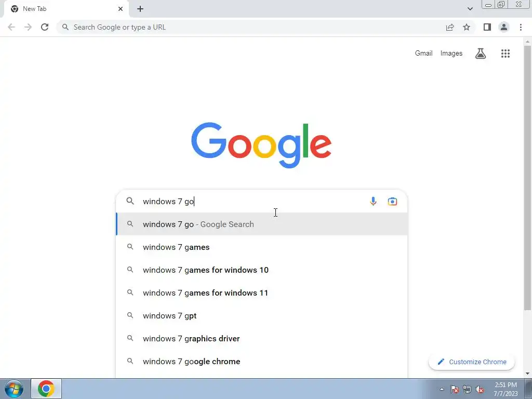Click the Customize Chrome button
Screen dimensions: 532x399
[472, 362]
